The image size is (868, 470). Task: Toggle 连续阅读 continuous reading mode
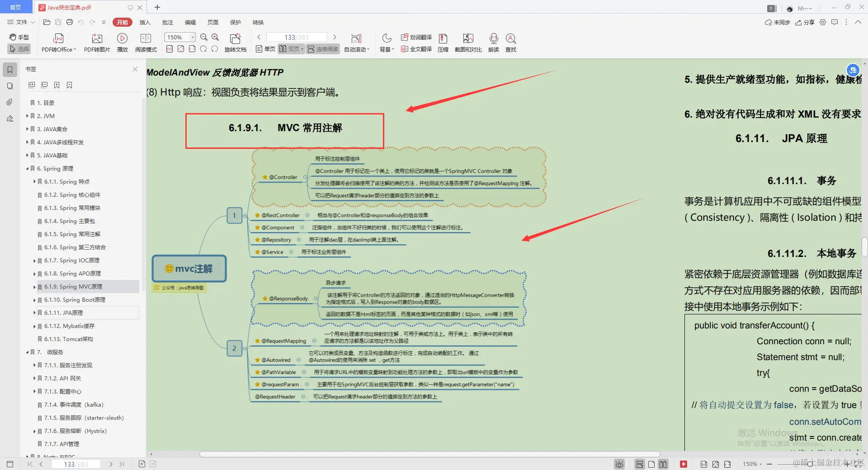point(322,49)
